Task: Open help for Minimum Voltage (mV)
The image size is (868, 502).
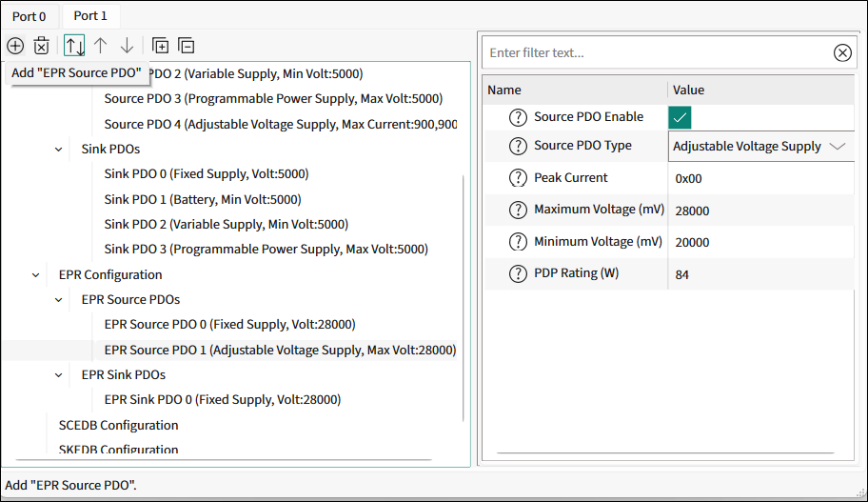Action: click(x=518, y=242)
